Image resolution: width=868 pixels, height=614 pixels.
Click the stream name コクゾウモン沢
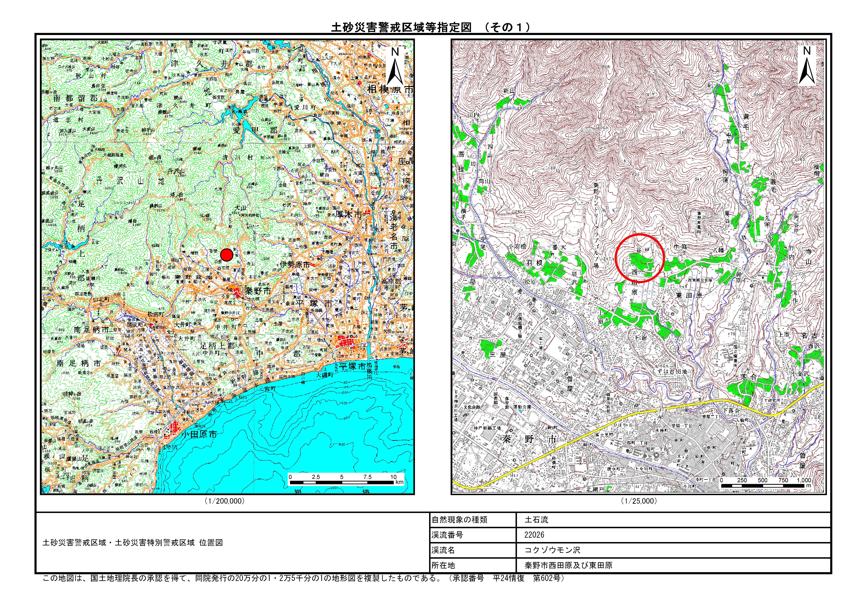tap(552, 550)
